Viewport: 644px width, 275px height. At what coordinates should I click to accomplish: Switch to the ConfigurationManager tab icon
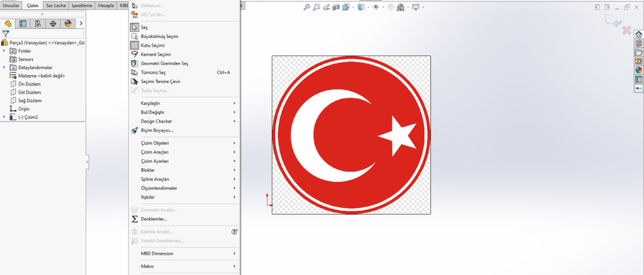click(x=38, y=24)
